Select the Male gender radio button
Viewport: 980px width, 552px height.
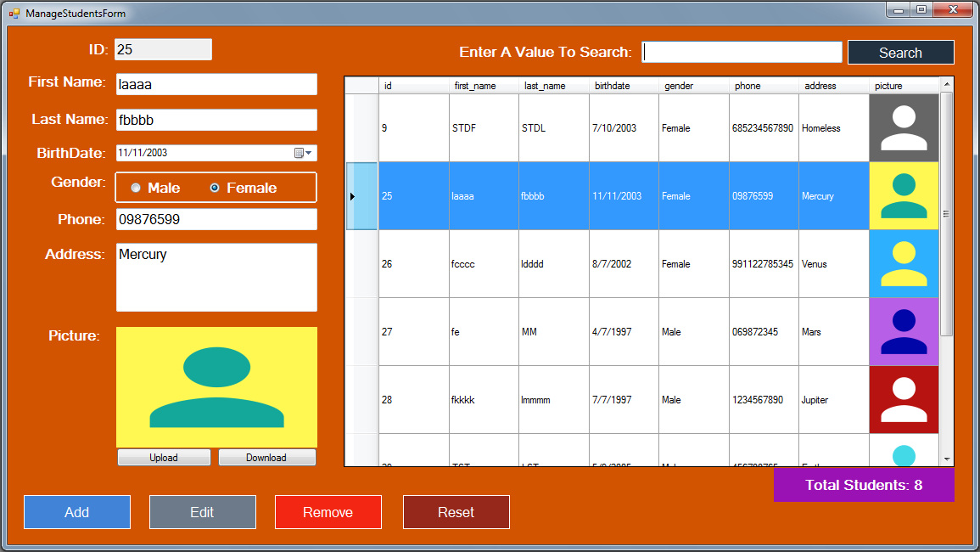tap(136, 187)
